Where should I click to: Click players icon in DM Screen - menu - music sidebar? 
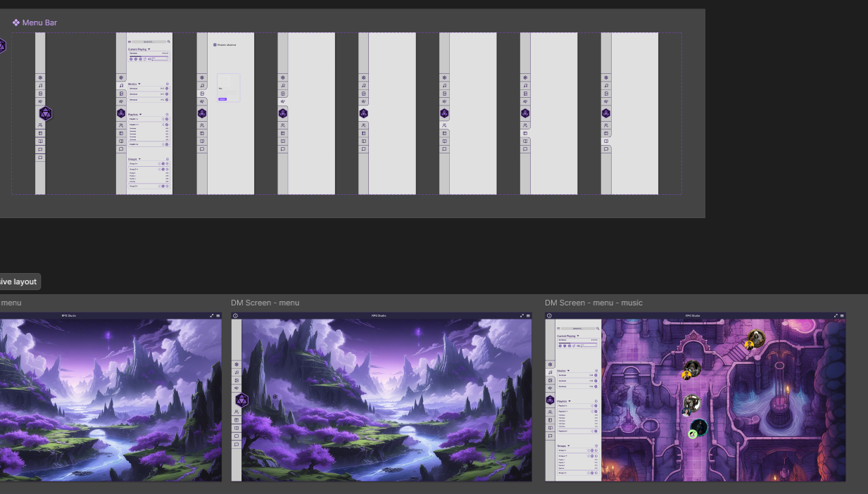(551, 412)
